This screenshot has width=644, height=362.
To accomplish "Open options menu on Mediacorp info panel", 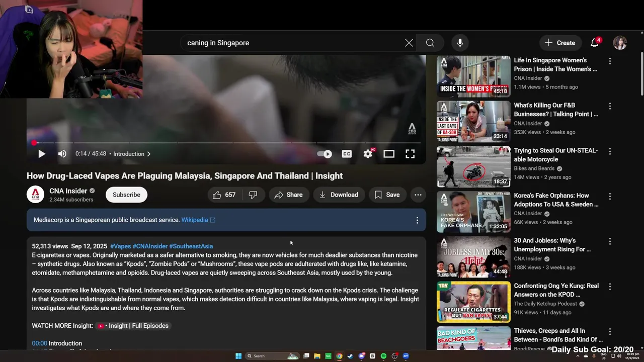I will [417, 220].
